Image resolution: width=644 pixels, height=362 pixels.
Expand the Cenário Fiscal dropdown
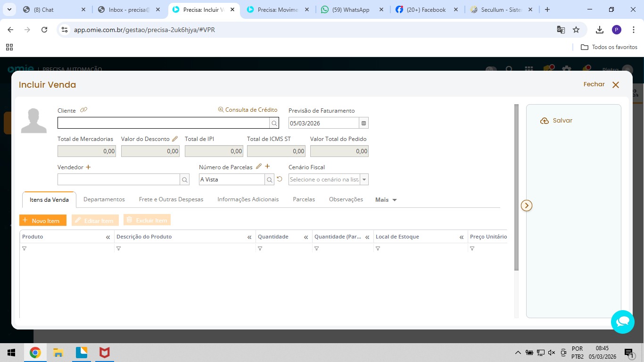[x=363, y=180]
